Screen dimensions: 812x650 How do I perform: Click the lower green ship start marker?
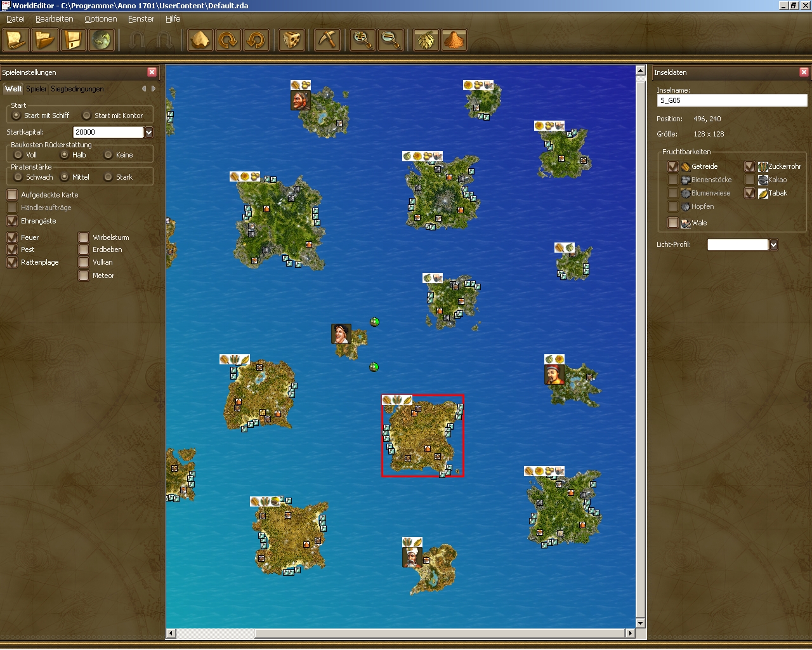pyautogui.click(x=374, y=367)
